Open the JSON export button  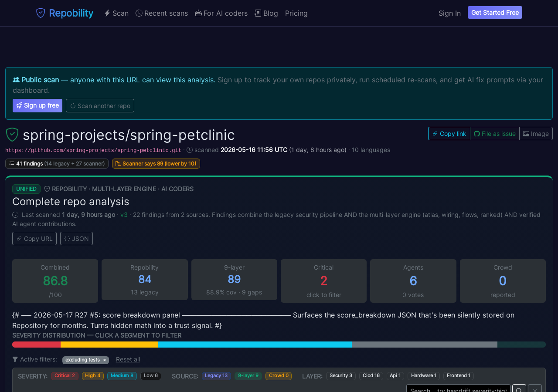tap(76, 238)
